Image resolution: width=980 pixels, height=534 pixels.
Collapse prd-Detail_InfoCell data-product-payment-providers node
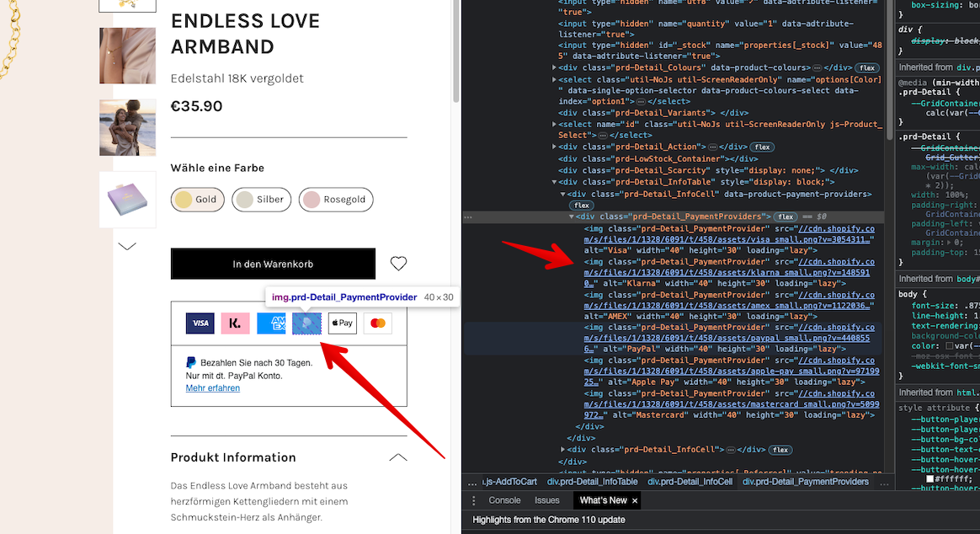[x=562, y=195]
